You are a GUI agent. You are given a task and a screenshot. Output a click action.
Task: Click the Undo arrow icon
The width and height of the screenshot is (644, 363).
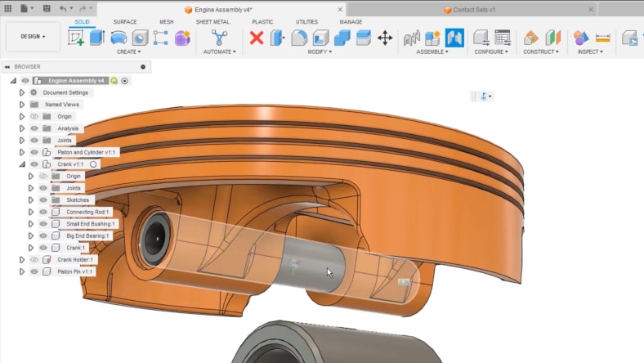tap(64, 8)
